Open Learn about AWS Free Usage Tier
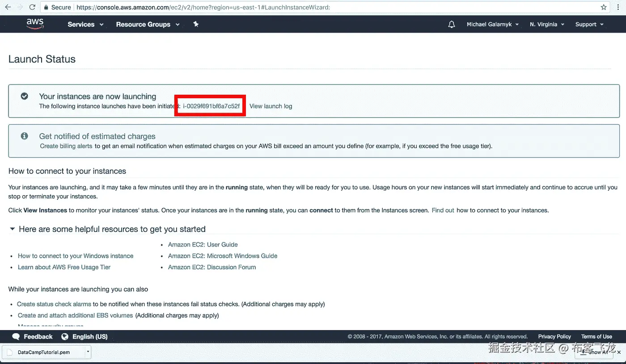 (64, 267)
